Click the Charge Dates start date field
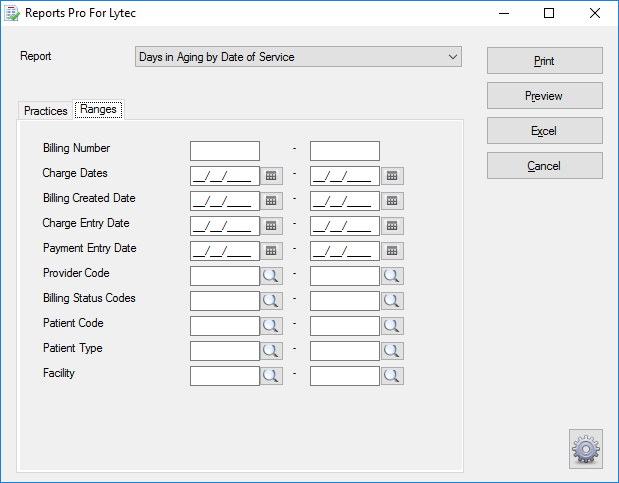The width and height of the screenshot is (619, 483). coord(225,175)
